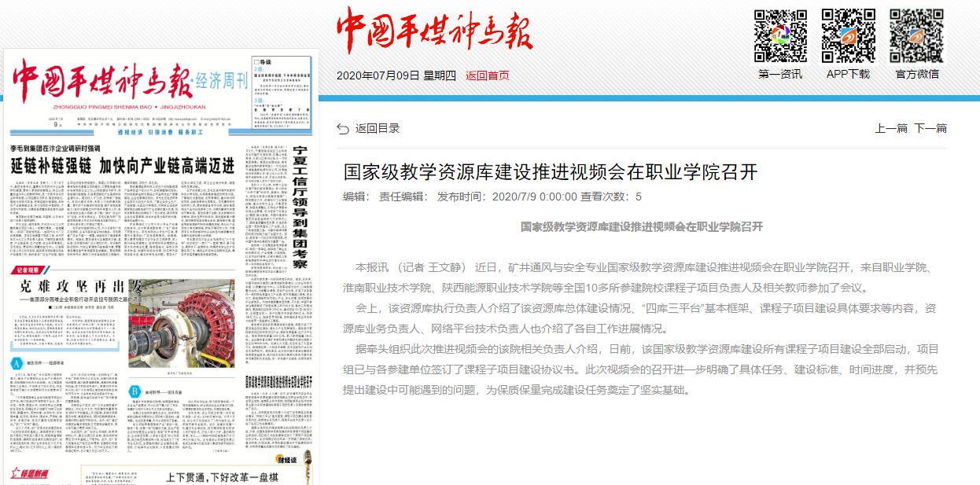The height and width of the screenshot is (485, 980).
Task: Go to 返回目录 directory link
Action: click(378, 128)
